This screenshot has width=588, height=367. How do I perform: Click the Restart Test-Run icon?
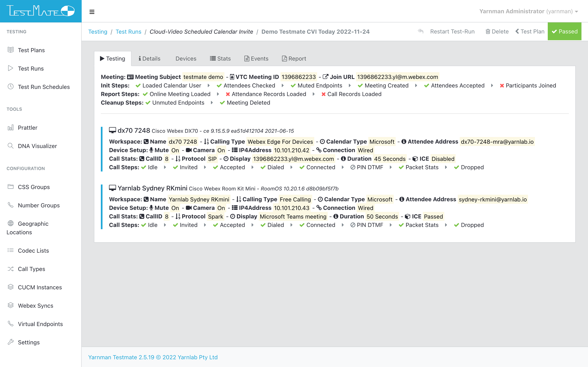click(x=421, y=31)
